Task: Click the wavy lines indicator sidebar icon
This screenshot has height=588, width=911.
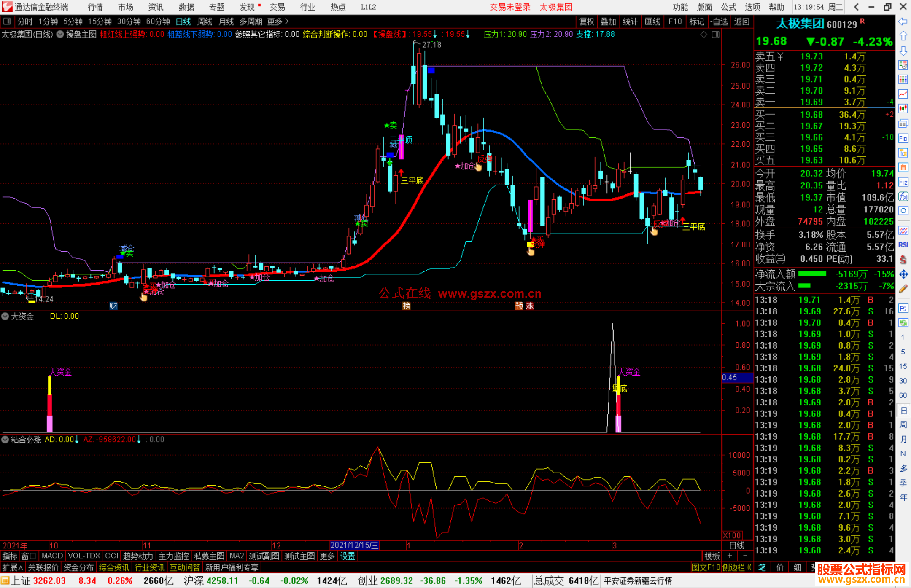Action: [x=903, y=230]
